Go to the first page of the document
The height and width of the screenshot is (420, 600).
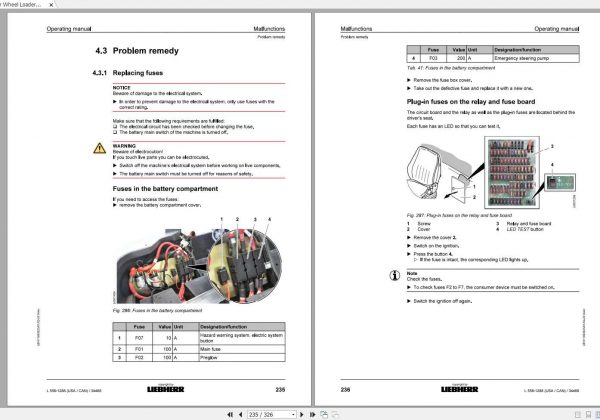(230, 415)
